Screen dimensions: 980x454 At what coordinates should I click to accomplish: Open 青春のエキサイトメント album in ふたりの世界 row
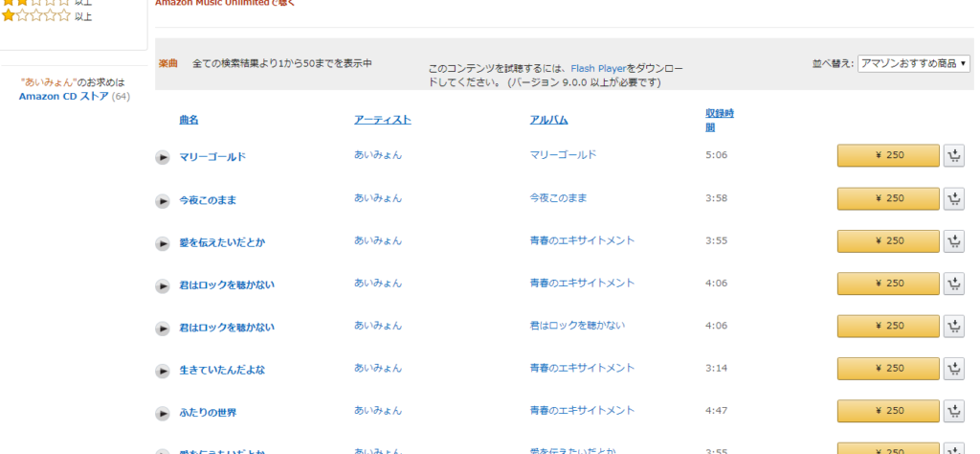tap(582, 411)
